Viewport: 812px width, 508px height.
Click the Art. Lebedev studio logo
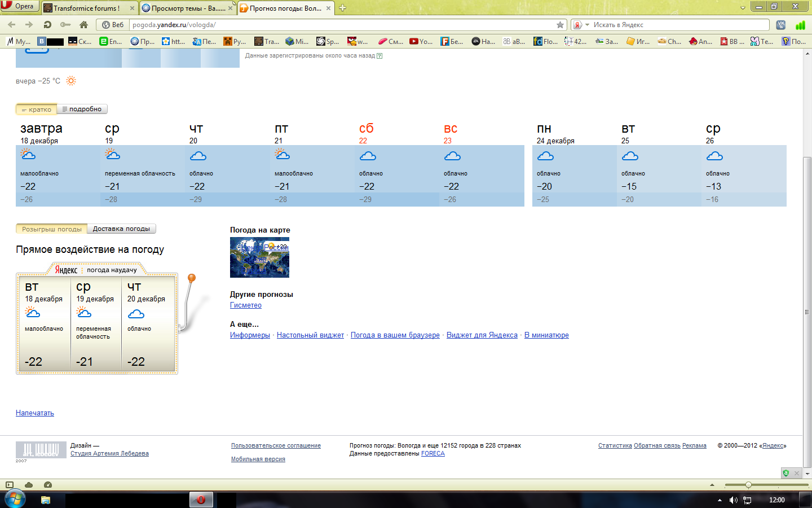[x=41, y=450]
